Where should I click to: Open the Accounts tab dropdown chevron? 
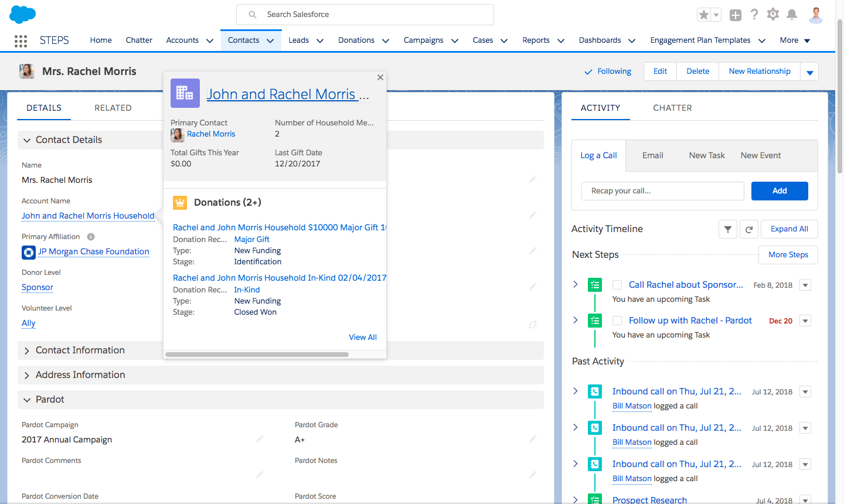click(x=209, y=40)
